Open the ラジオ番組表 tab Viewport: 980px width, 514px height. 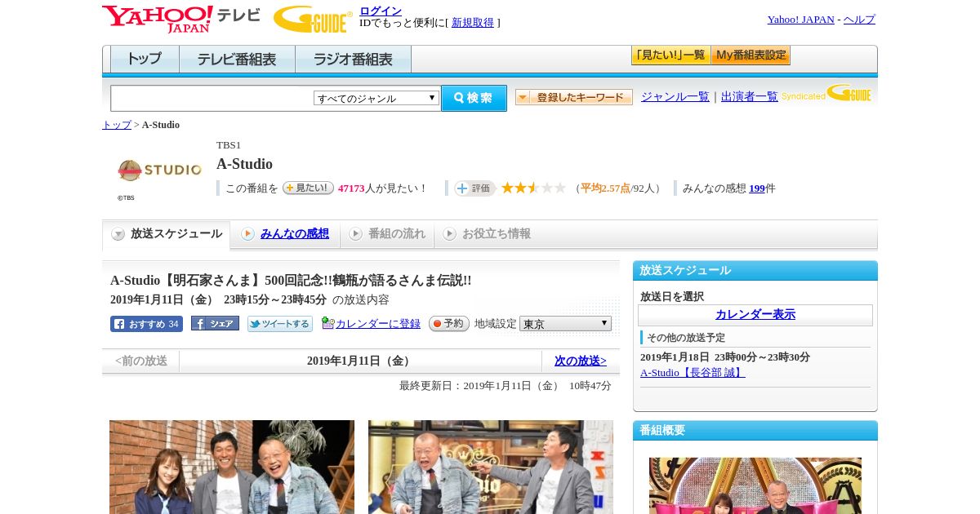[353, 60]
